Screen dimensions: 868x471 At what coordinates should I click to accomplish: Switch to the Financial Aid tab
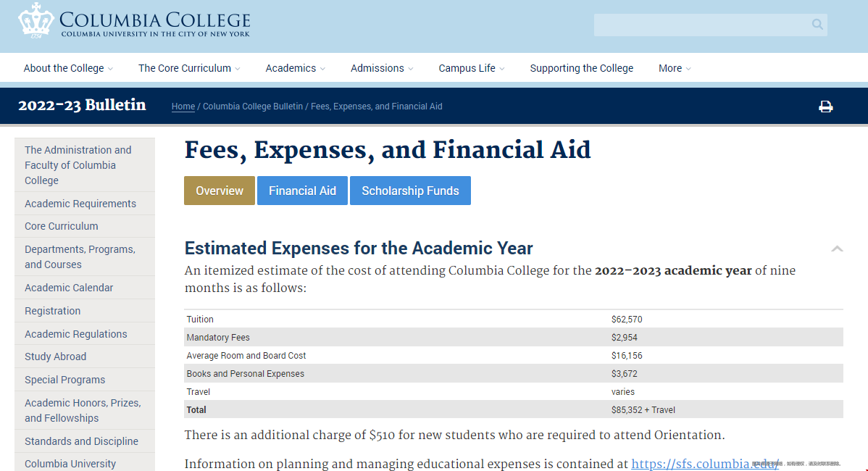302,191
